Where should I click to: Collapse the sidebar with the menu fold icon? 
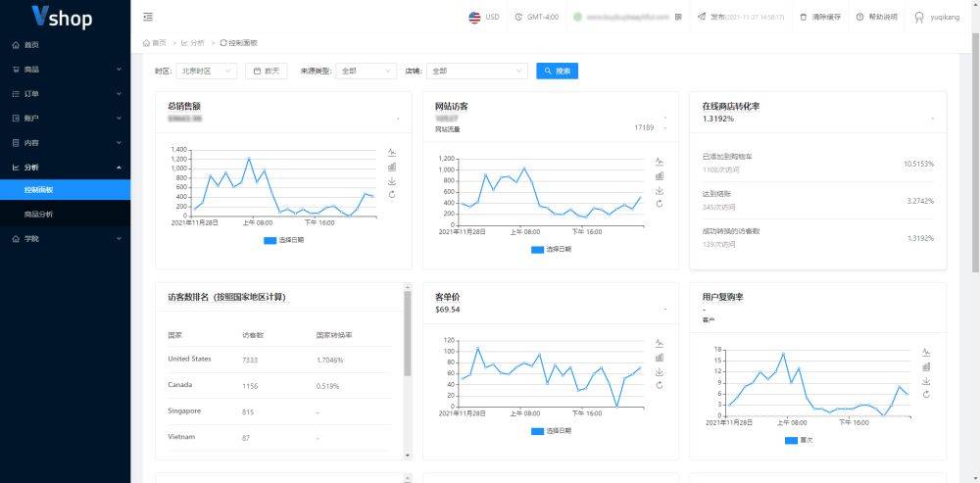click(x=148, y=17)
